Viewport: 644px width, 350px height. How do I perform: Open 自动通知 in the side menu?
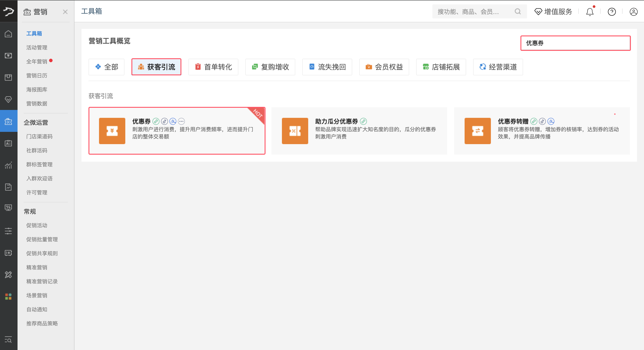pyautogui.click(x=37, y=309)
